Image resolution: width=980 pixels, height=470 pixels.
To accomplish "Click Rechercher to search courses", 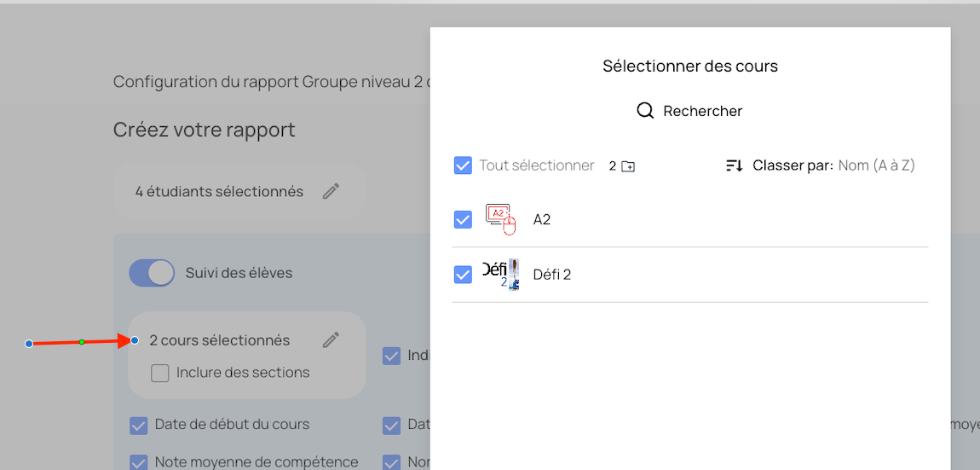I will pyautogui.click(x=702, y=111).
